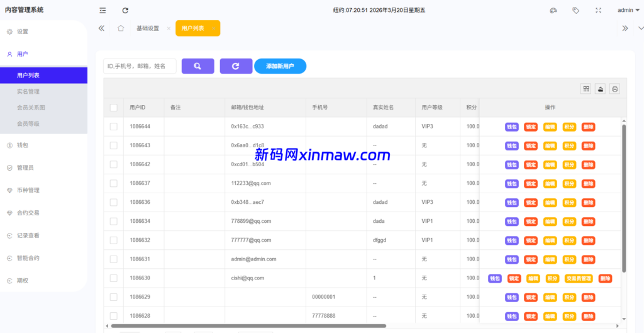Screen dimensions: 644x333
Task: Click the tag icon in the header
Action: coord(576,11)
